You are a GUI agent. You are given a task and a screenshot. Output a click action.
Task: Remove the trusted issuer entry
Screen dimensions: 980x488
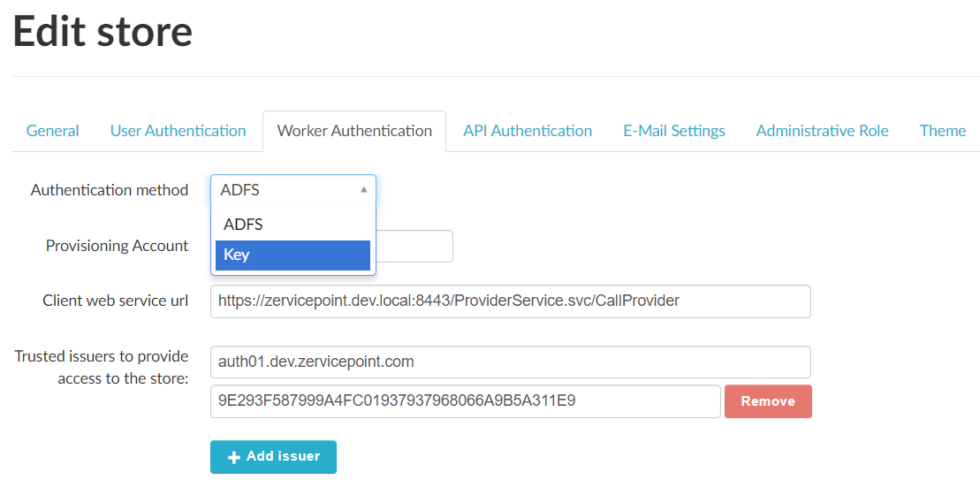click(x=767, y=400)
